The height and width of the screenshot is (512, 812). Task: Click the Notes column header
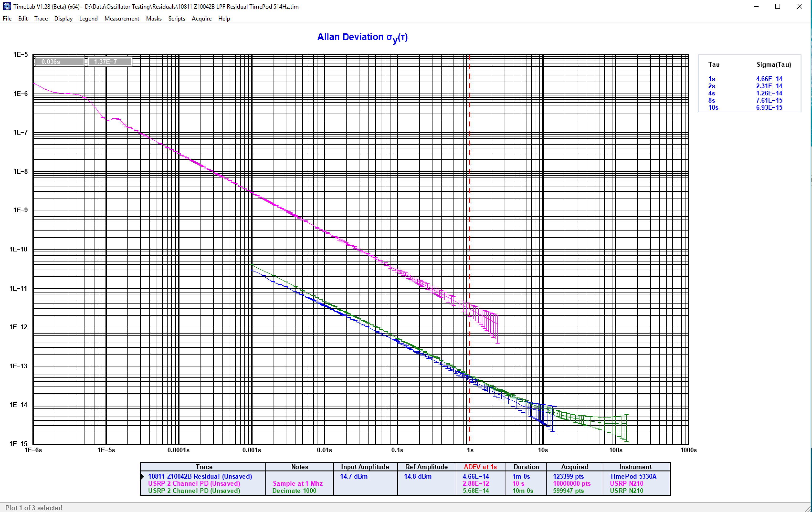[x=300, y=467]
